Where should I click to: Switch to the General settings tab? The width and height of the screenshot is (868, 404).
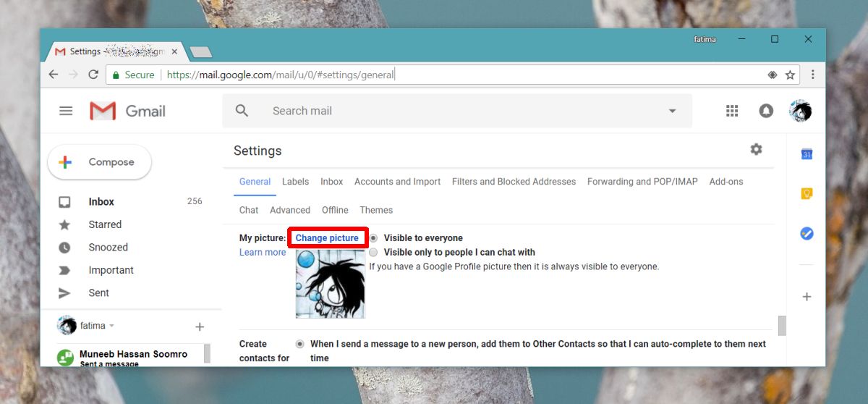(255, 182)
